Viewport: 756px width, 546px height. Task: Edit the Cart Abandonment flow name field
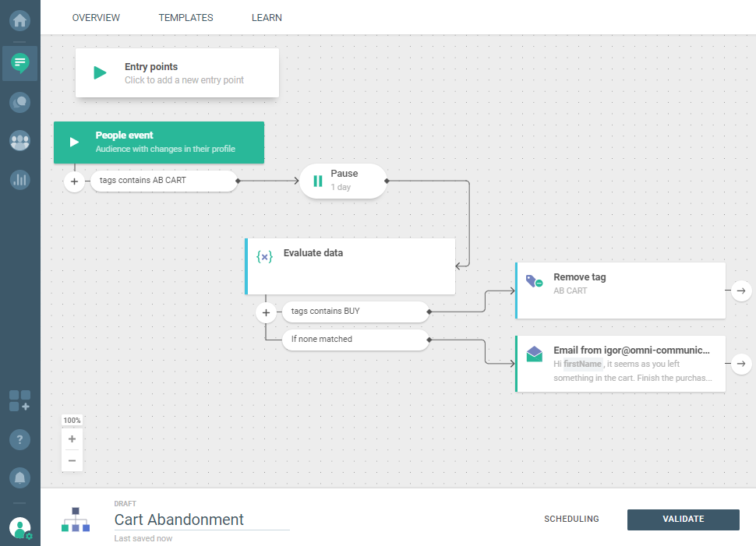[x=201, y=520]
